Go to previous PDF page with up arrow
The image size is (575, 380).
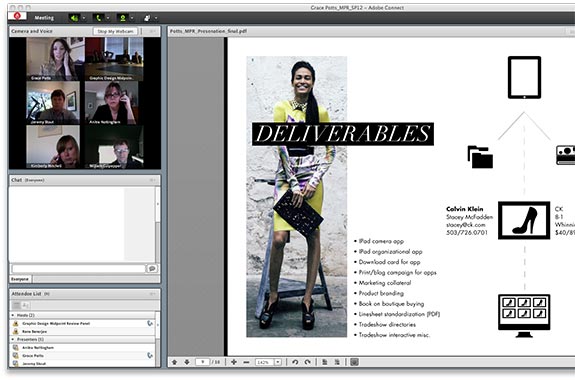tap(175, 362)
